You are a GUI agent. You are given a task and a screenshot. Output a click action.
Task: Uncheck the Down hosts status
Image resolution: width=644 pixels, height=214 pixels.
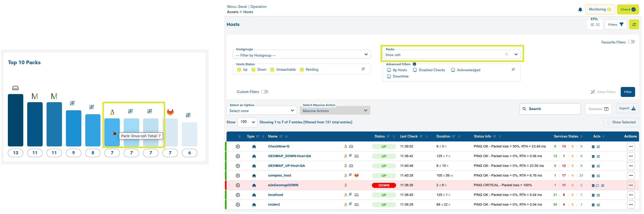coord(253,70)
